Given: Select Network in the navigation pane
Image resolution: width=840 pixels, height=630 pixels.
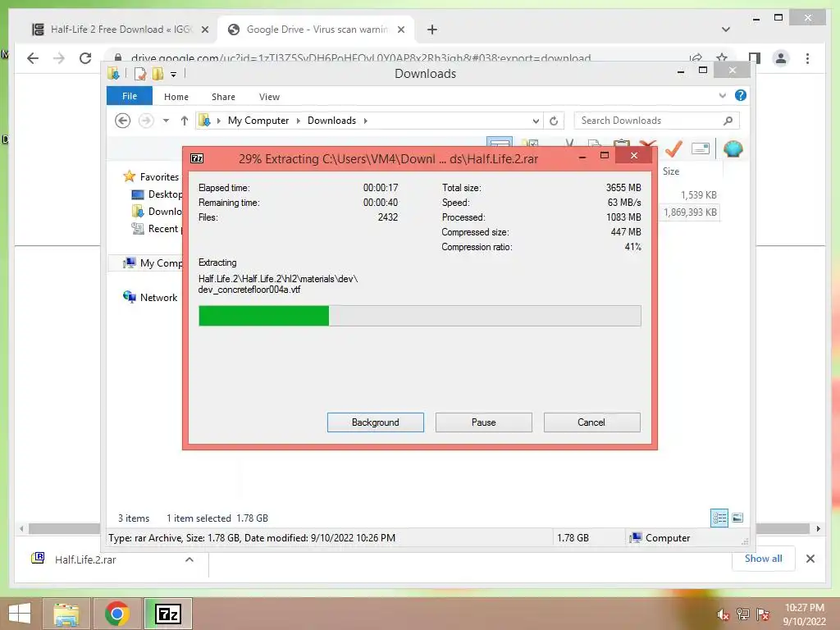Looking at the screenshot, I should click(158, 297).
